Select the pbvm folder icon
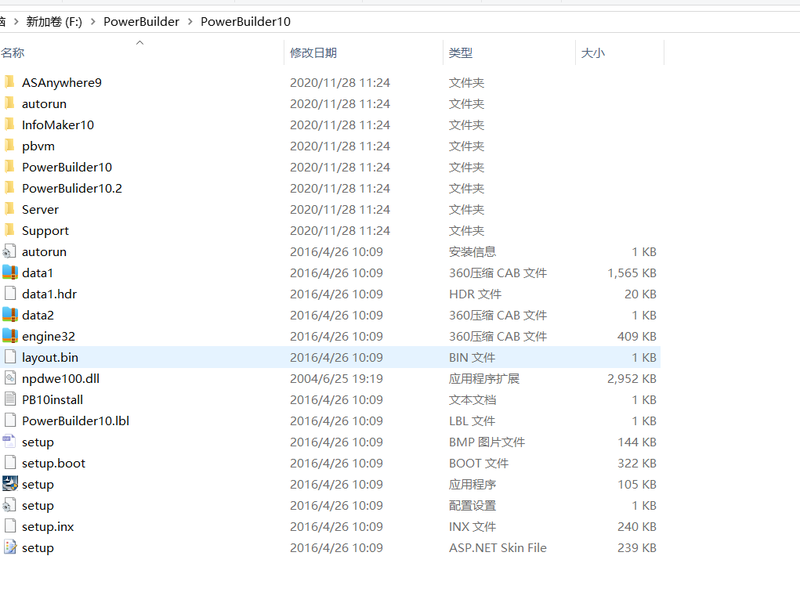This screenshot has width=800, height=610. [9, 146]
